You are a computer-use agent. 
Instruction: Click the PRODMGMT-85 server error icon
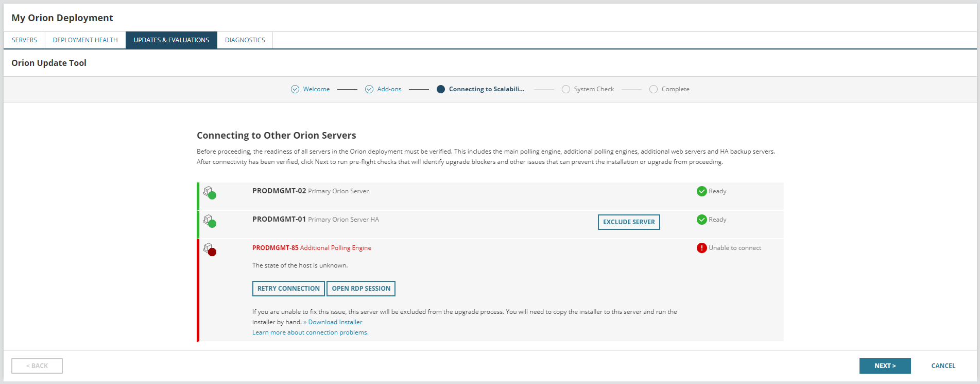210,249
